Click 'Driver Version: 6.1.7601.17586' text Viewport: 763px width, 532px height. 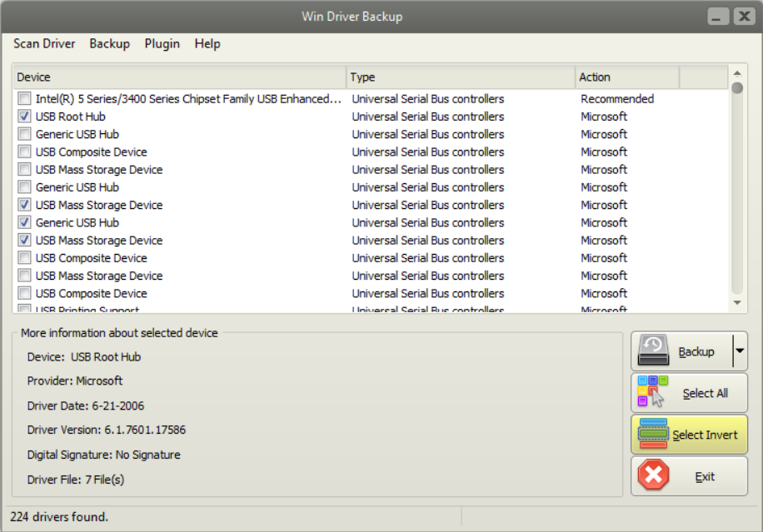click(x=107, y=430)
